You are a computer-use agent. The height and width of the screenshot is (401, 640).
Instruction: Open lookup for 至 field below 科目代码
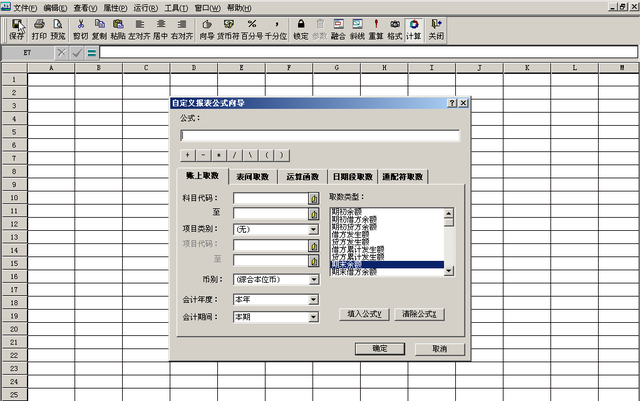(313, 214)
